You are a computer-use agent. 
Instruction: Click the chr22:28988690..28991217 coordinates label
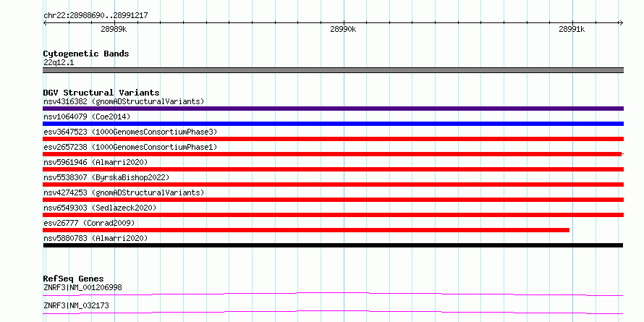96,16
